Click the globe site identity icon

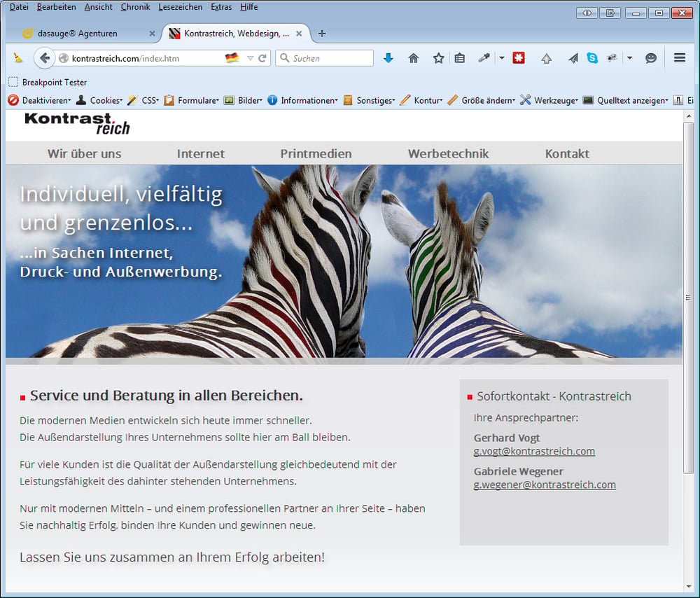(64, 58)
